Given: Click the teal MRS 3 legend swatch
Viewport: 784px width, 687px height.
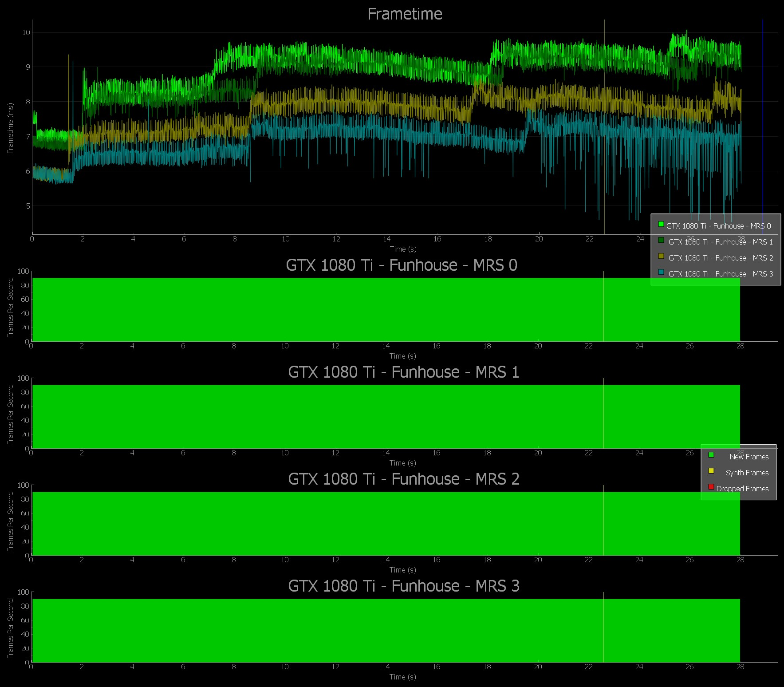Looking at the screenshot, I should [x=661, y=272].
